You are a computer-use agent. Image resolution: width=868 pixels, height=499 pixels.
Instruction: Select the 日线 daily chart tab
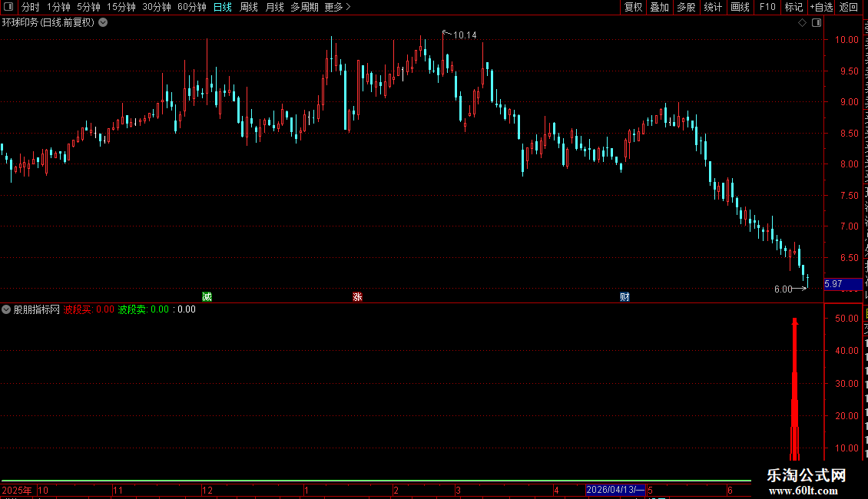tap(223, 7)
